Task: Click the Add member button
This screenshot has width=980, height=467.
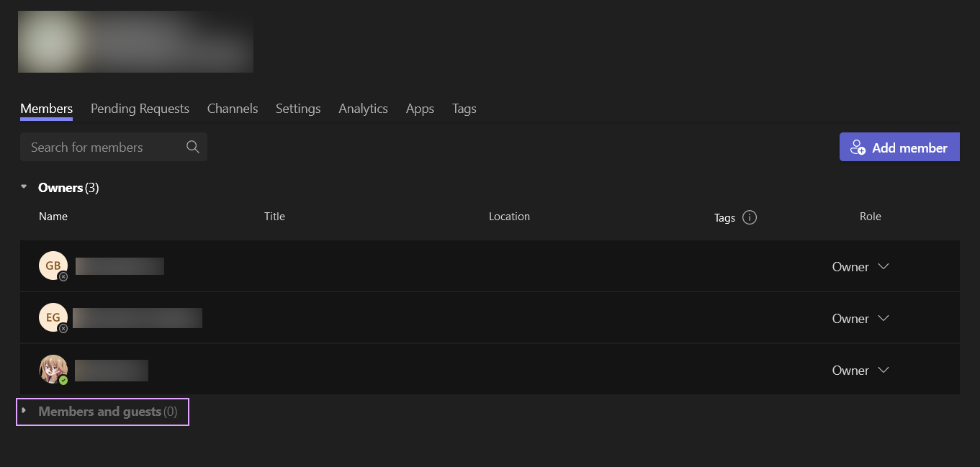Action: [x=899, y=147]
